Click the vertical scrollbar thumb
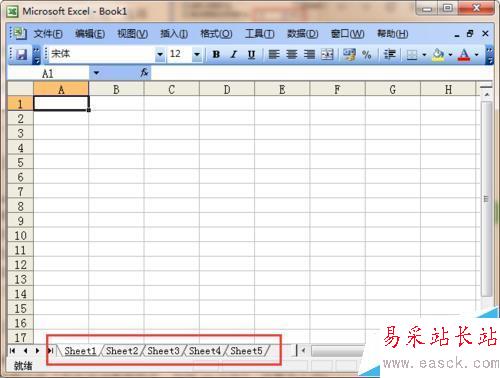Viewport: 500px width, 378px height. (487, 199)
